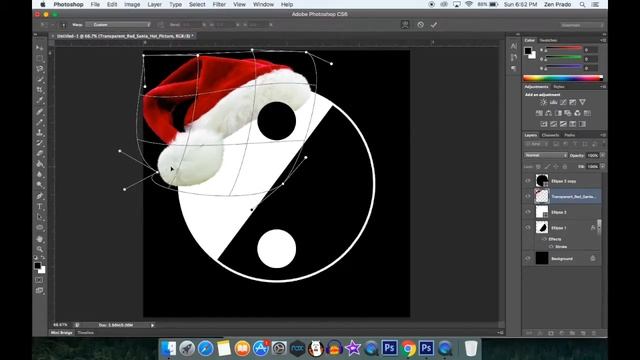Add a Color Balance adjustment
640x360 pixels.
coord(549,113)
